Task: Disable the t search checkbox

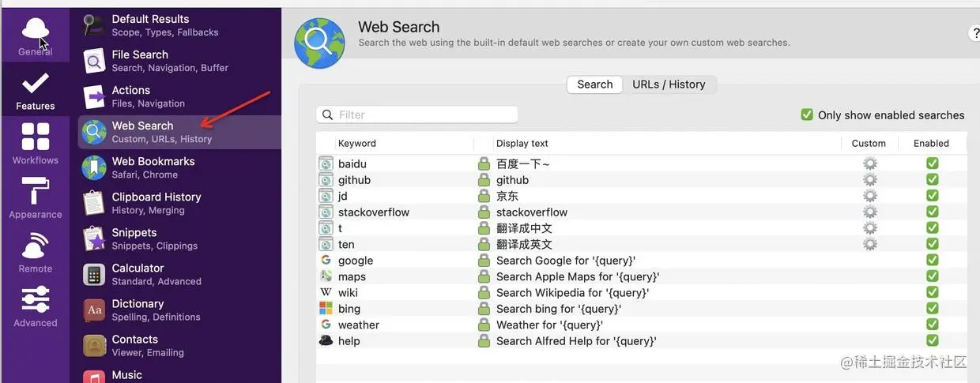Action: [x=933, y=228]
